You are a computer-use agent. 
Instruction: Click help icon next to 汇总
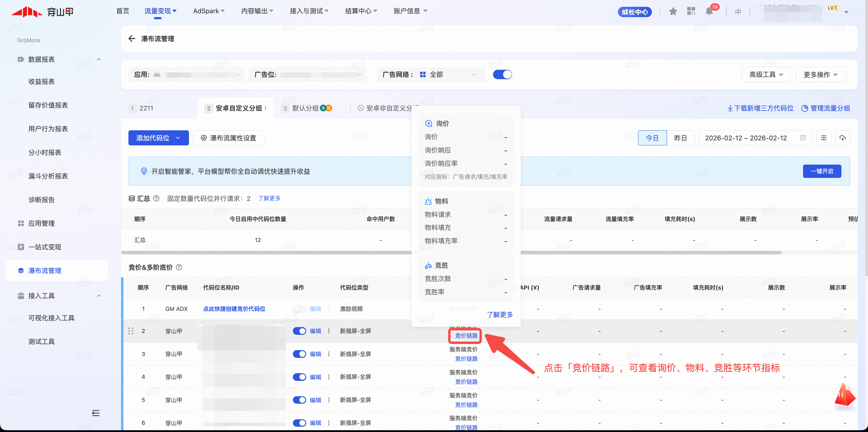tap(156, 198)
